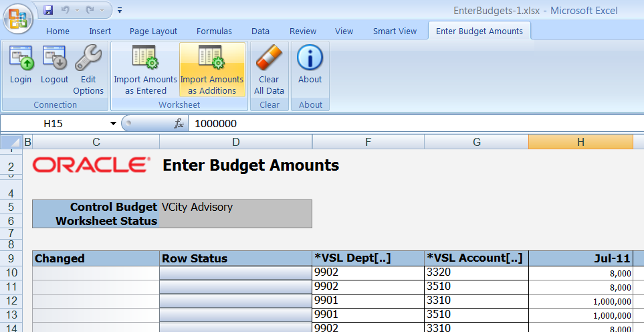
Task: Open Customize Quick Access Toolbar dropdown
Action: click(x=120, y=10)
